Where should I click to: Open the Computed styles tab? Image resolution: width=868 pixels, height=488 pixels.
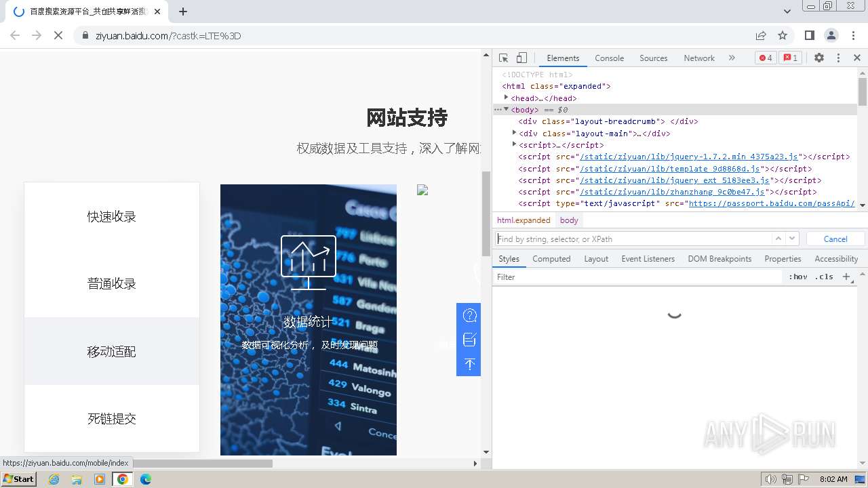pos(551,259)
